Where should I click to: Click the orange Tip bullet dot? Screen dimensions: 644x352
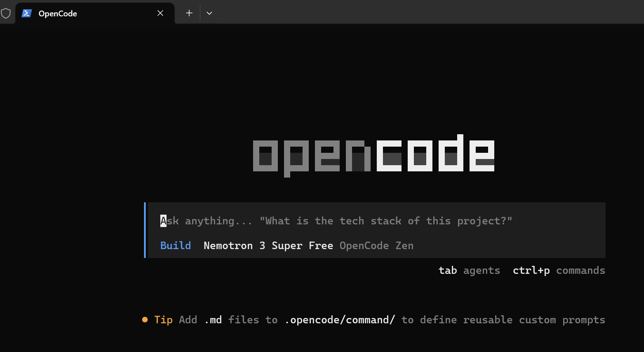click(x=145, y=320)
